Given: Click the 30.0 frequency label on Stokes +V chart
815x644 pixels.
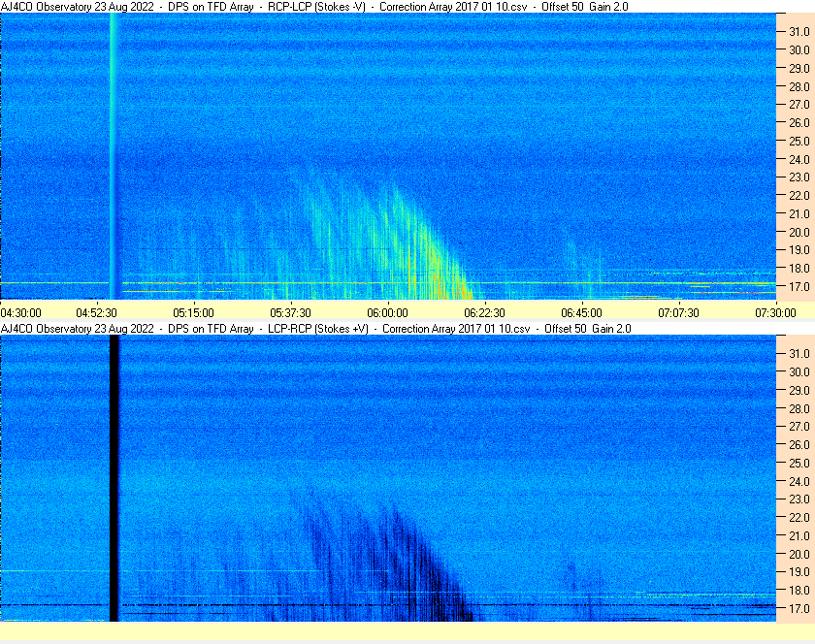Looking at the screenshot, I should click(x=799, y=371).
